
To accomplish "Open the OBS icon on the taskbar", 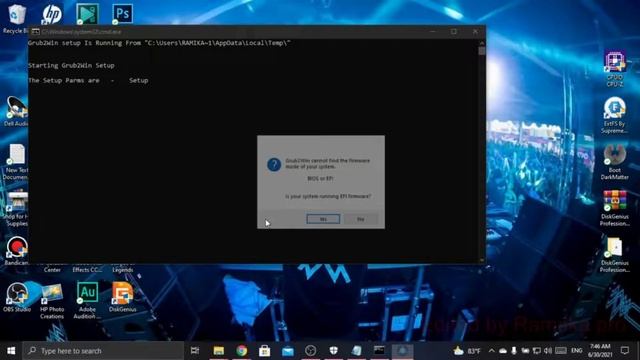I will click(x=311, y=351).
